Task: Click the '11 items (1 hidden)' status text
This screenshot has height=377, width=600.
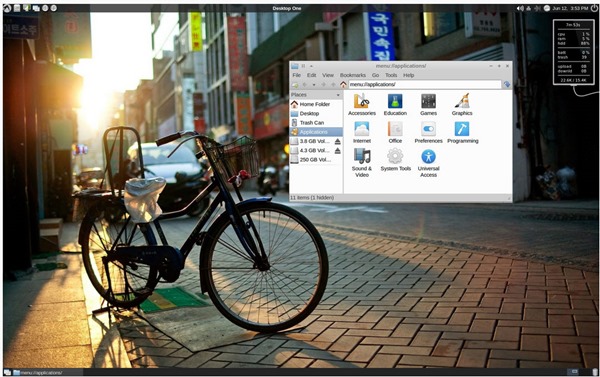Action: tap(312, 197)
